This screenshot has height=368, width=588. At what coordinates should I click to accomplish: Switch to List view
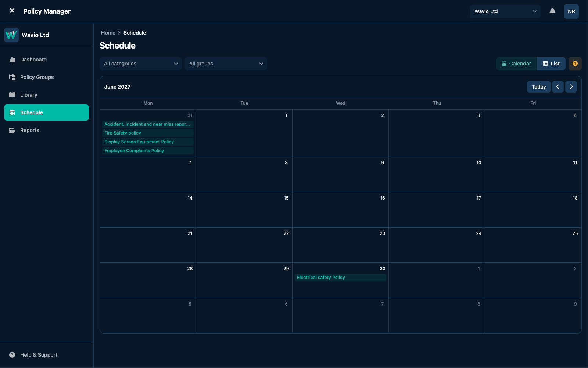[x=551, y=64]
